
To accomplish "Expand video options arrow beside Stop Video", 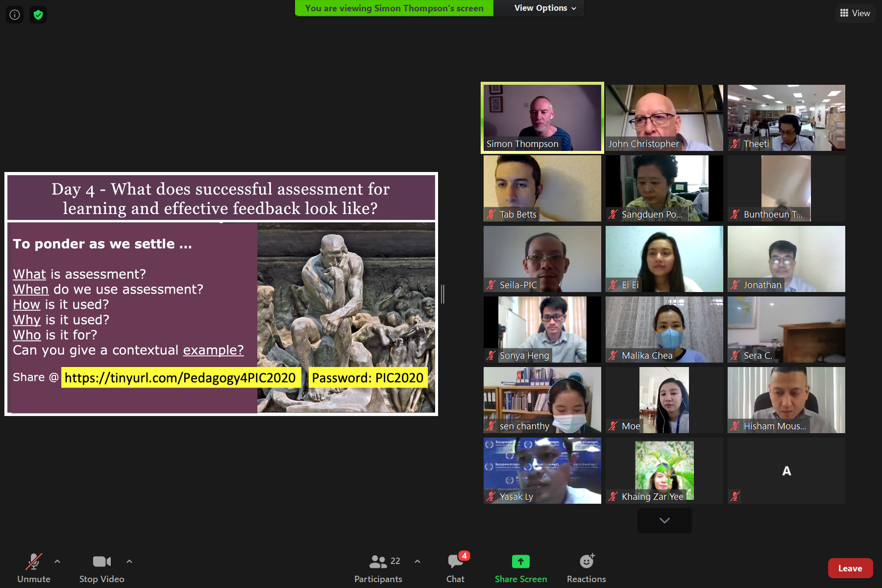I will coord(129,562).
